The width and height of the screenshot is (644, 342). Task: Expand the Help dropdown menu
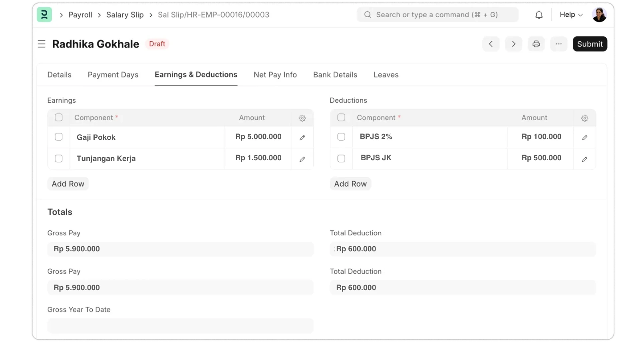point(571,15)
